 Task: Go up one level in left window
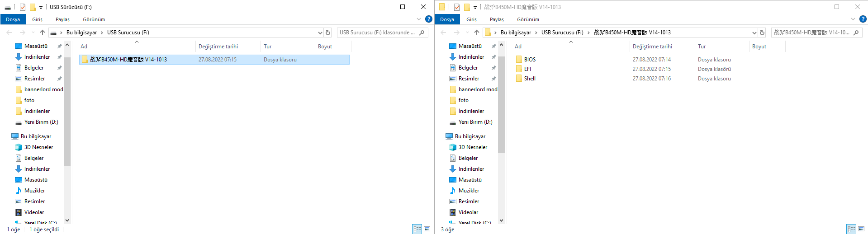pos(43,33)
